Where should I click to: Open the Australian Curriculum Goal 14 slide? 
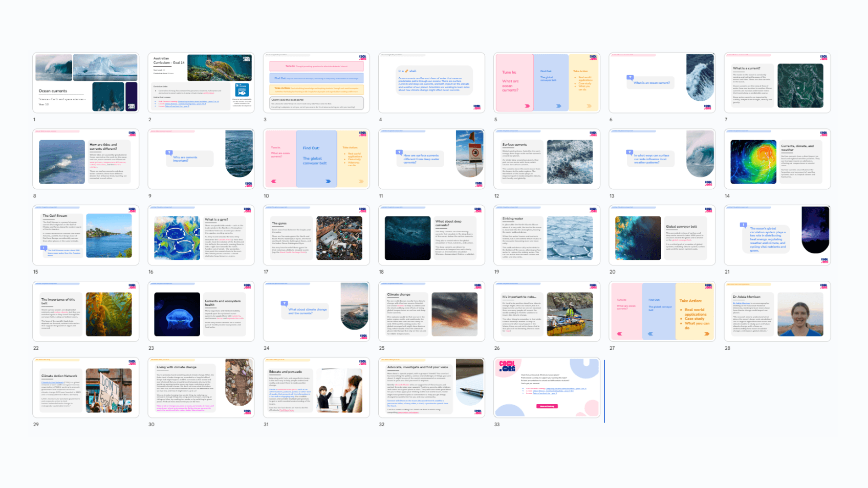pyautogui.click(x=201, y=82)
